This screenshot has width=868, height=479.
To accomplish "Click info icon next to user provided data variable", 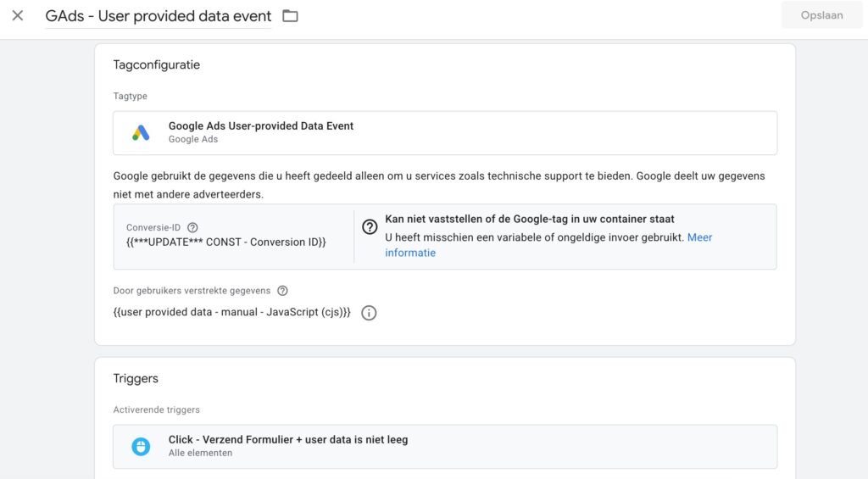I will pos(369,313).
